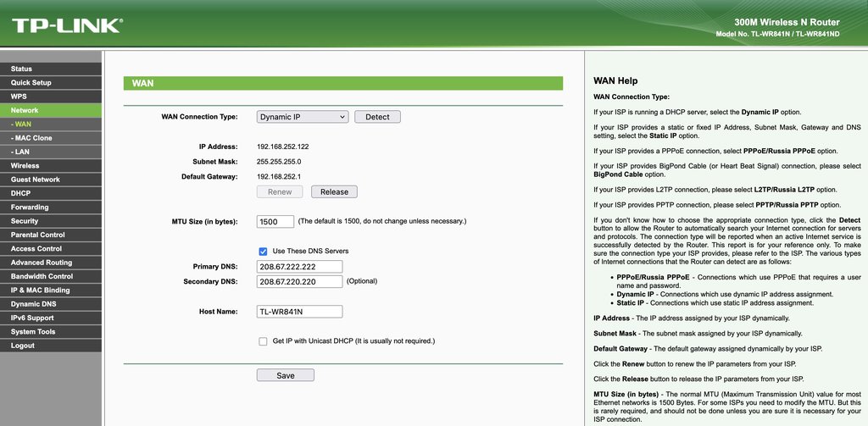Expand the Wireless menu section
Viewport: 868px width, 426px height.
click(25, 166)
